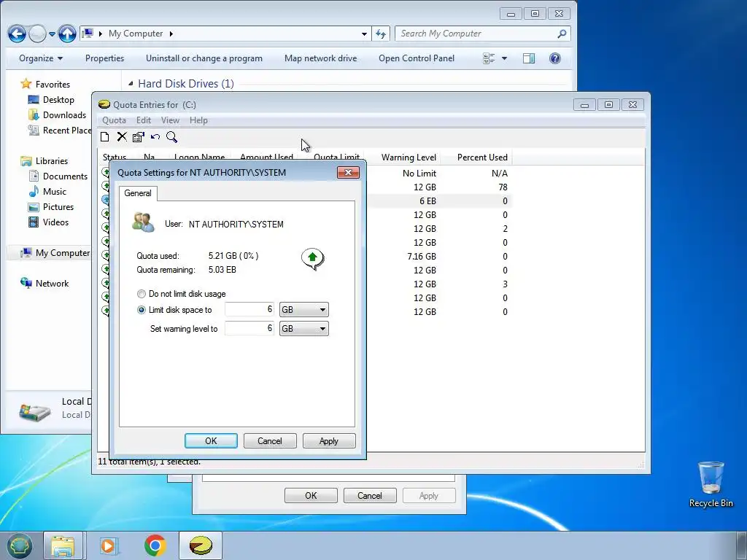Open recent pages dropdown next to forward button

tap(52, 34)
